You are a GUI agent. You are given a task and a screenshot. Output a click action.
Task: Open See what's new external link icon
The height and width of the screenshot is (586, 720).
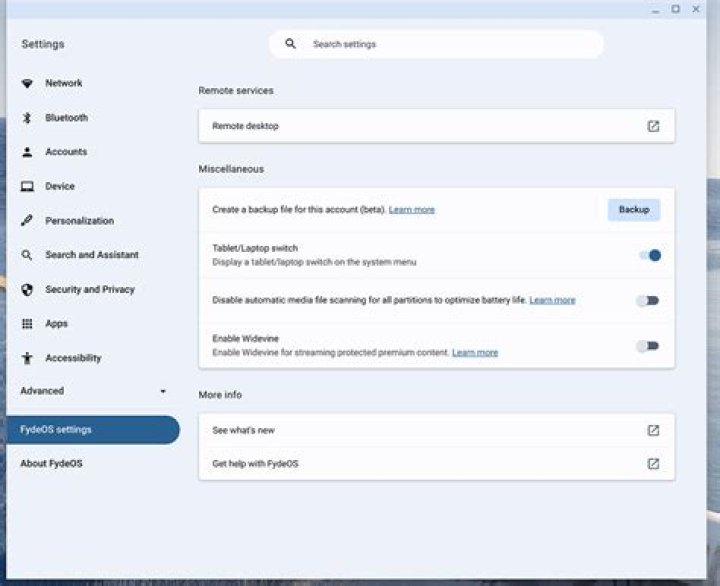tap(653, 430)
